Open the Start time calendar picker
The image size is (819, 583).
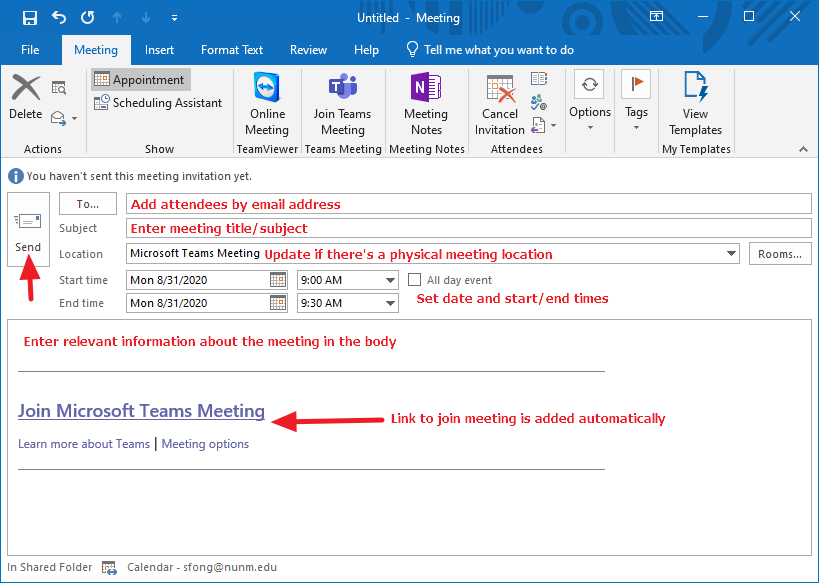[278, 280]
